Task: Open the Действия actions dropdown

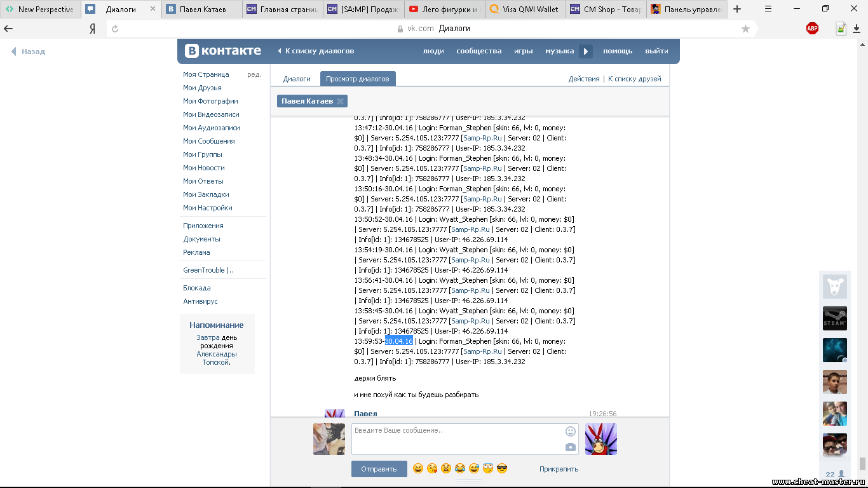Action: pyautogui.click(x=583, y=79)
